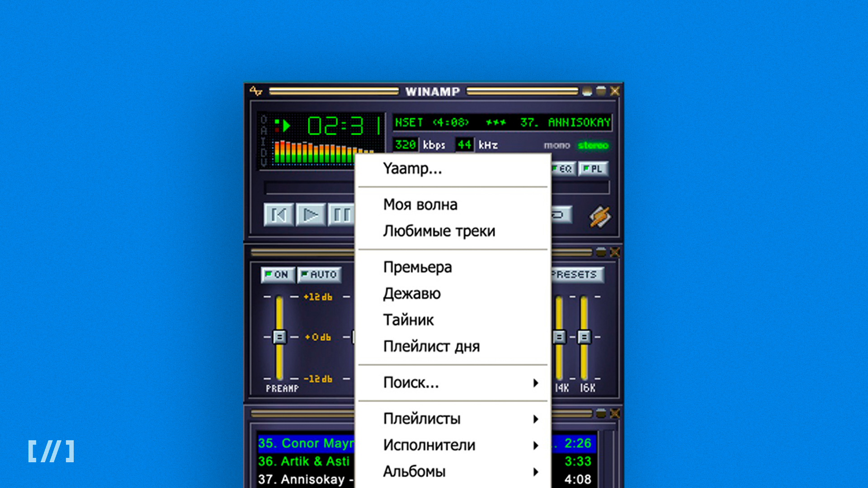Click the PREAMP slider handle
The image size is (868, 488).
pos(279,337)
